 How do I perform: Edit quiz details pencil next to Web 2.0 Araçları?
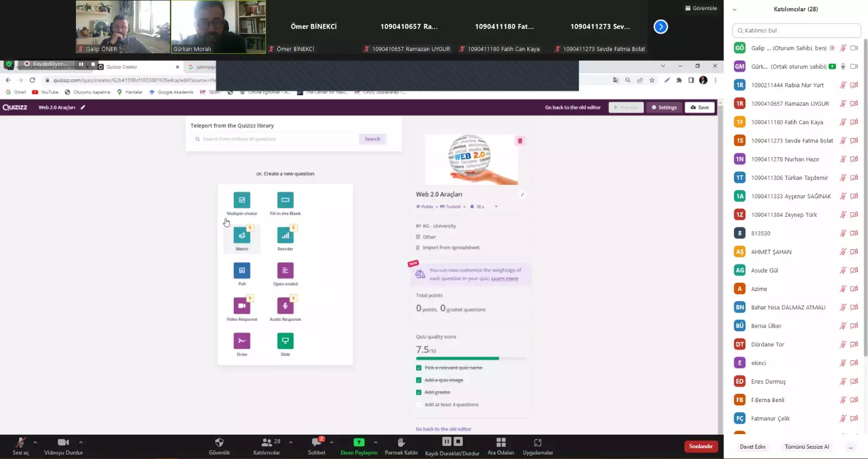[522, 195]
